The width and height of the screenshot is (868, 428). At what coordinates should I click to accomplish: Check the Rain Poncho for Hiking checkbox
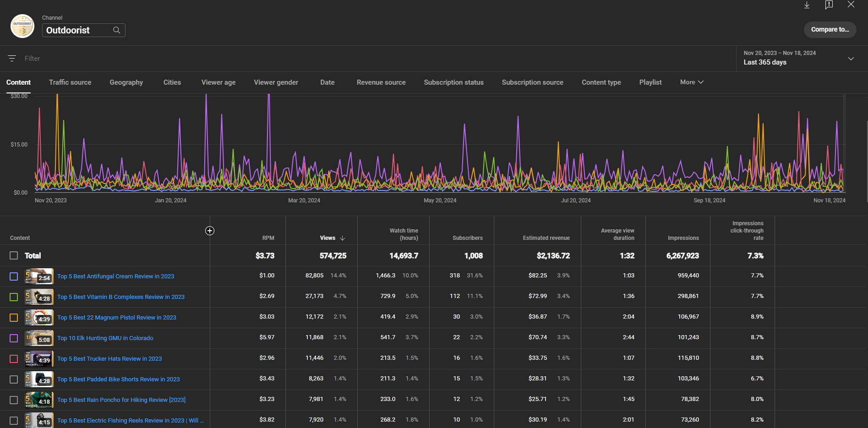[x=14, y=400]
